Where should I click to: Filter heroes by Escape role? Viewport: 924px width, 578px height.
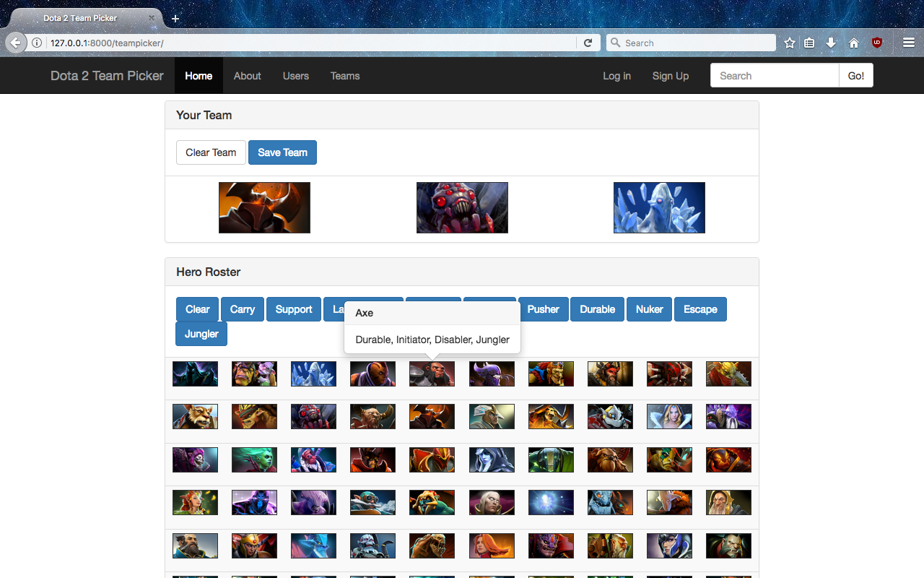(700, 309)
